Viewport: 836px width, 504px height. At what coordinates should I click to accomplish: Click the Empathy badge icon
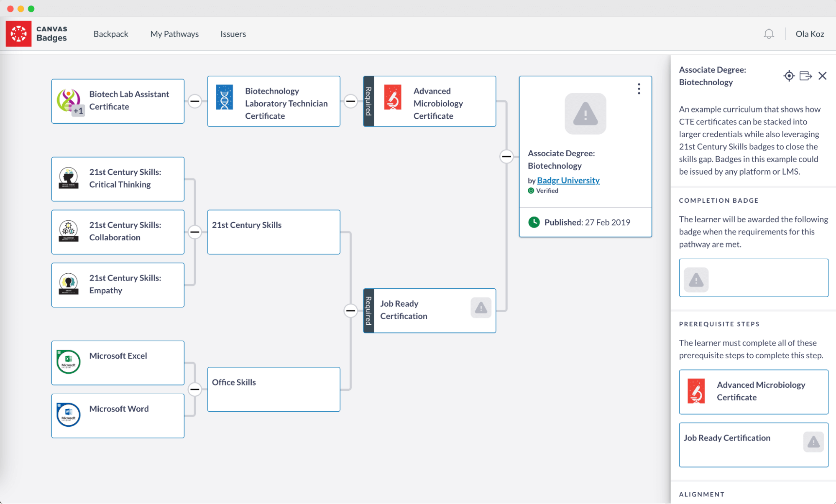tap(68, 284)
